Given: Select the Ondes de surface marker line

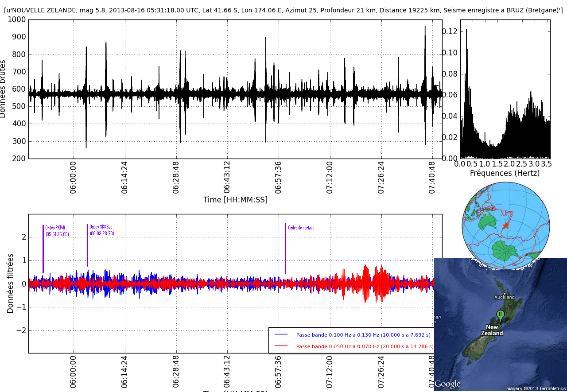Looking at the screenshot, I should pos(285,248).
